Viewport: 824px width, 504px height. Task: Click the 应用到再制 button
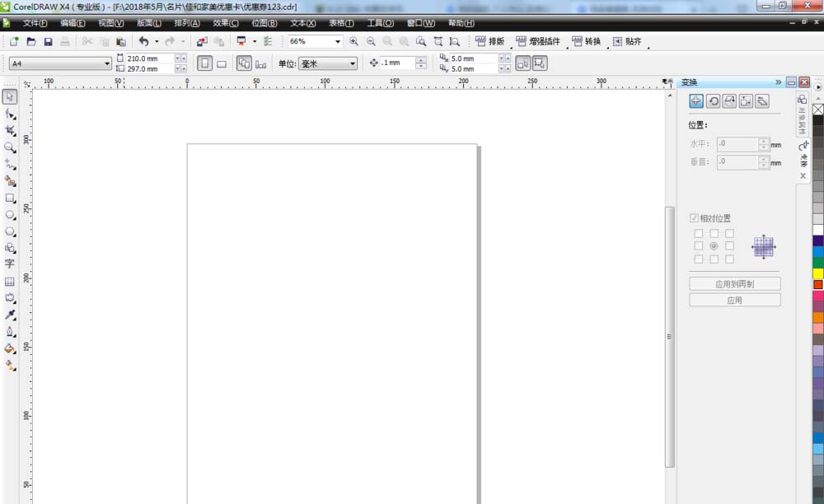(735, 284)
